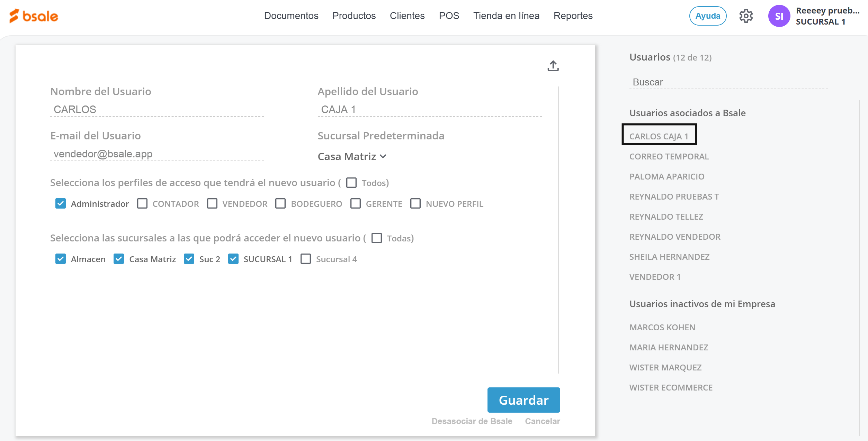Check the Todos profiles checkbox

pyautogui.click(x=351, y=183)
